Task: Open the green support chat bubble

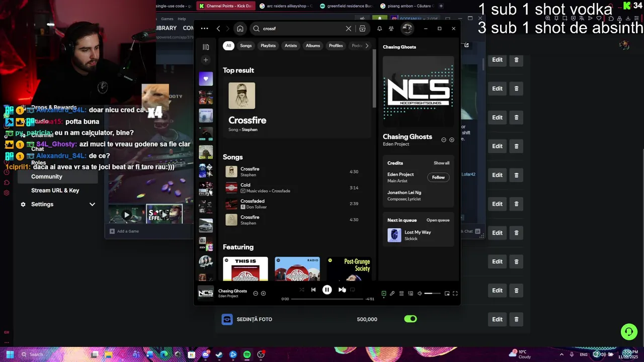Action: coord(628,332)
